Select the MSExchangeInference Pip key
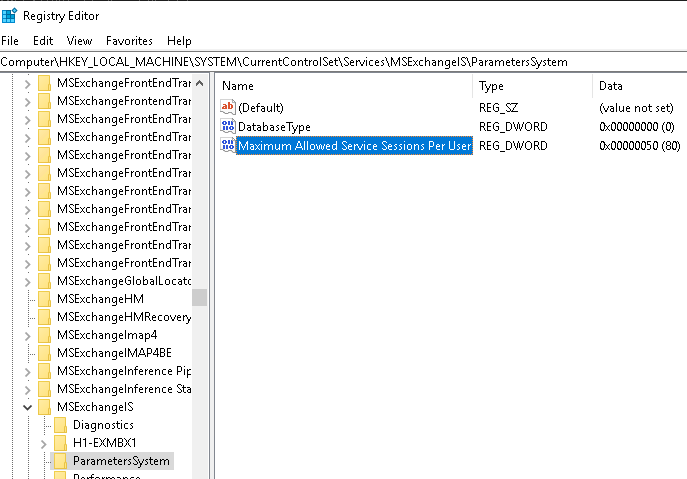 (x=124, y=371)
